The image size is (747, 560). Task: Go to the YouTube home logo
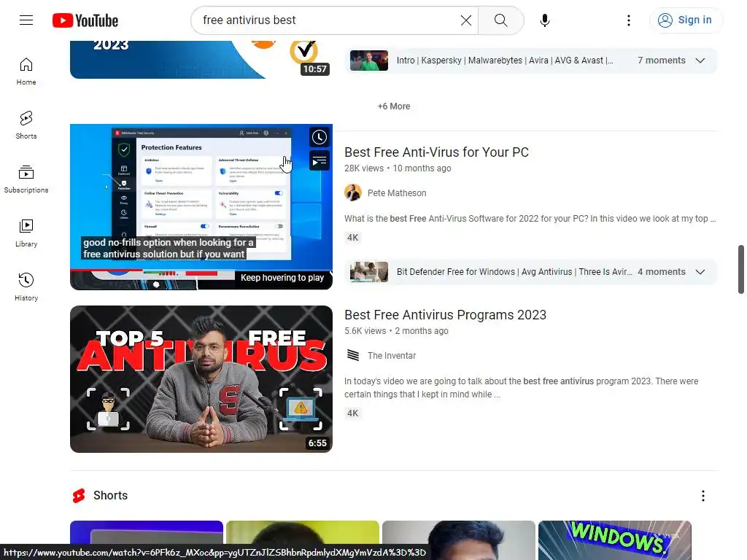(85, 20)
